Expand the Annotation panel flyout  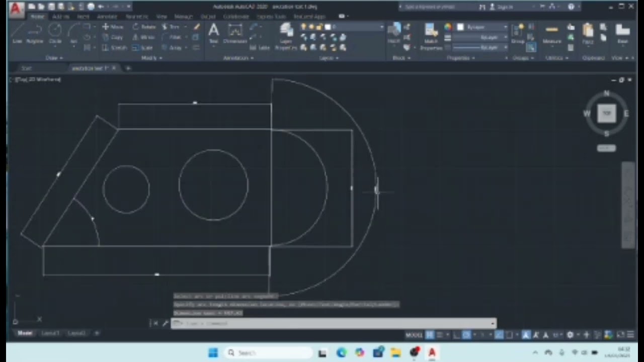pos(238,58)
